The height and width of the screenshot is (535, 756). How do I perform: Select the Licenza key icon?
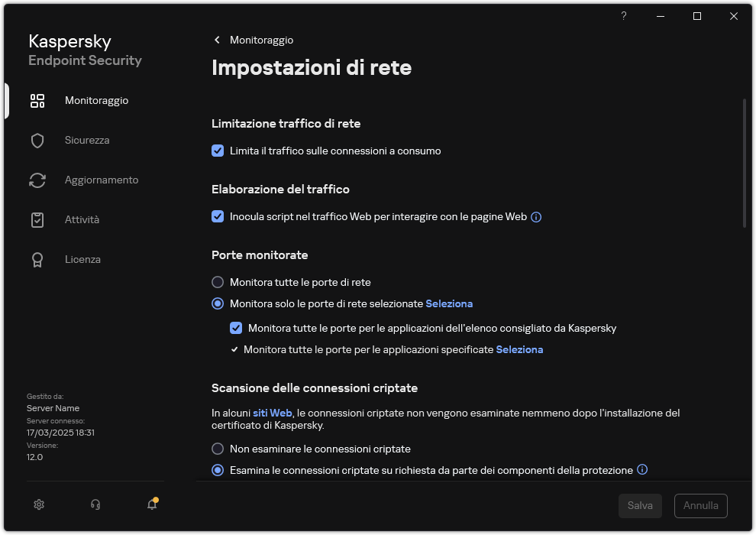click(x=37, y=259)
